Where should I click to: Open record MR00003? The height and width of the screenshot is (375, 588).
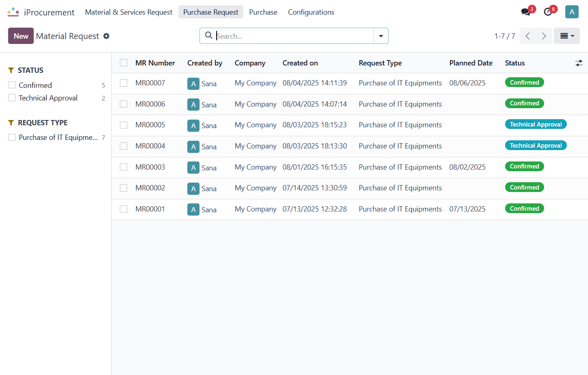[150, 167]
